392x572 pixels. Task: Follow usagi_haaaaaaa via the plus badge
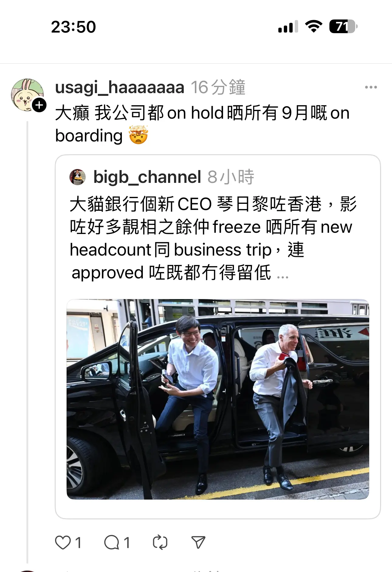39,105
